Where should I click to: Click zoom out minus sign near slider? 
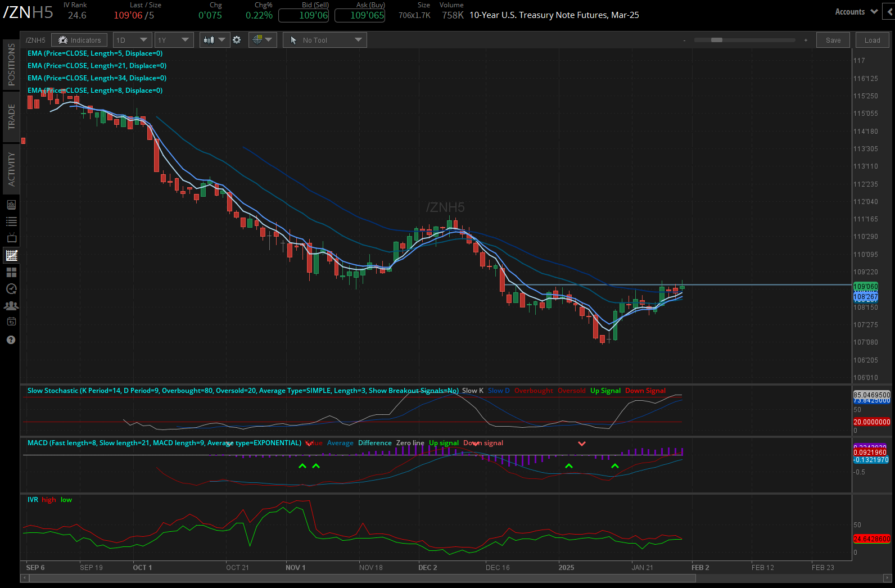click(684, 40)
